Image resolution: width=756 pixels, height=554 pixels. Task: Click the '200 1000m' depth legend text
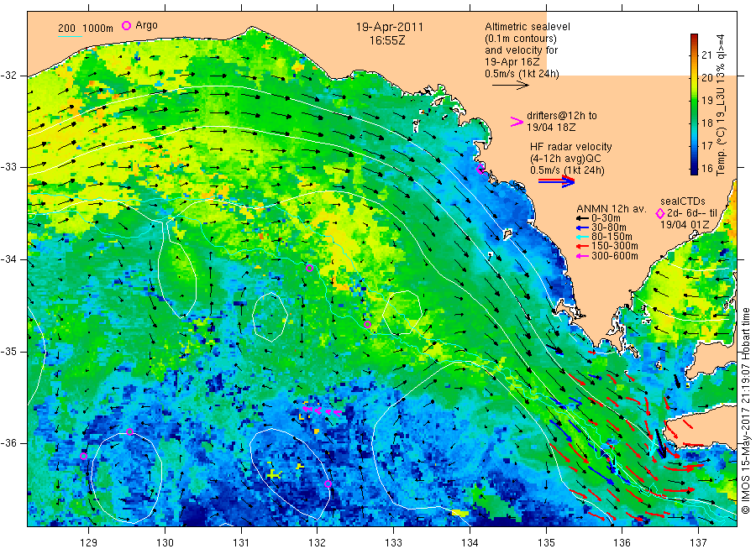(86, 29)
